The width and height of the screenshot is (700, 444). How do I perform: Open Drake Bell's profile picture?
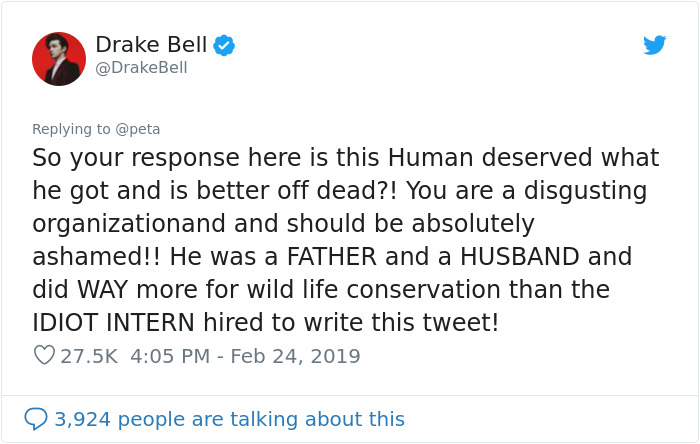tap(59, 59)
